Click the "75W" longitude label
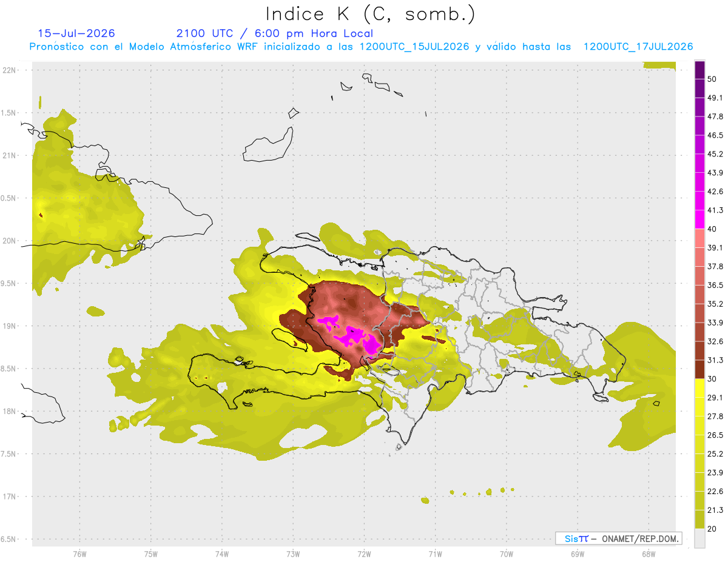728x562 pixels. tap(150, 554)
